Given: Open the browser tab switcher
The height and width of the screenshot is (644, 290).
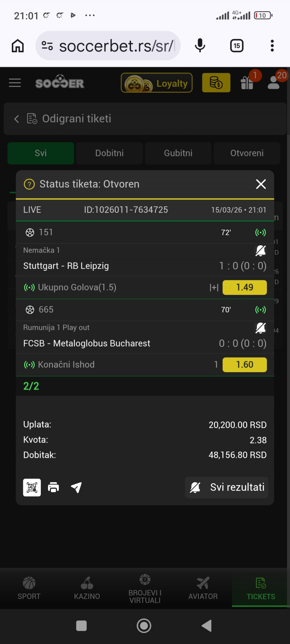Looking at the screenshot, I should tap(237, 46).
